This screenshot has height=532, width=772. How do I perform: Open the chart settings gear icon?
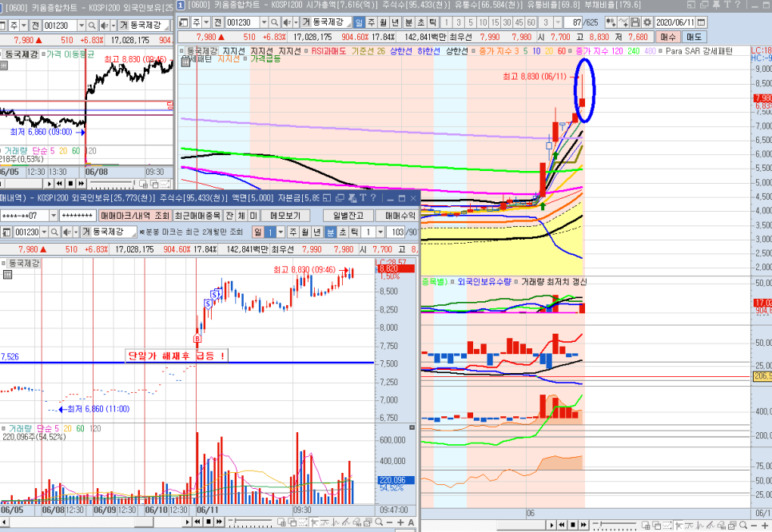pyautogui.click(x=647, y=22)
